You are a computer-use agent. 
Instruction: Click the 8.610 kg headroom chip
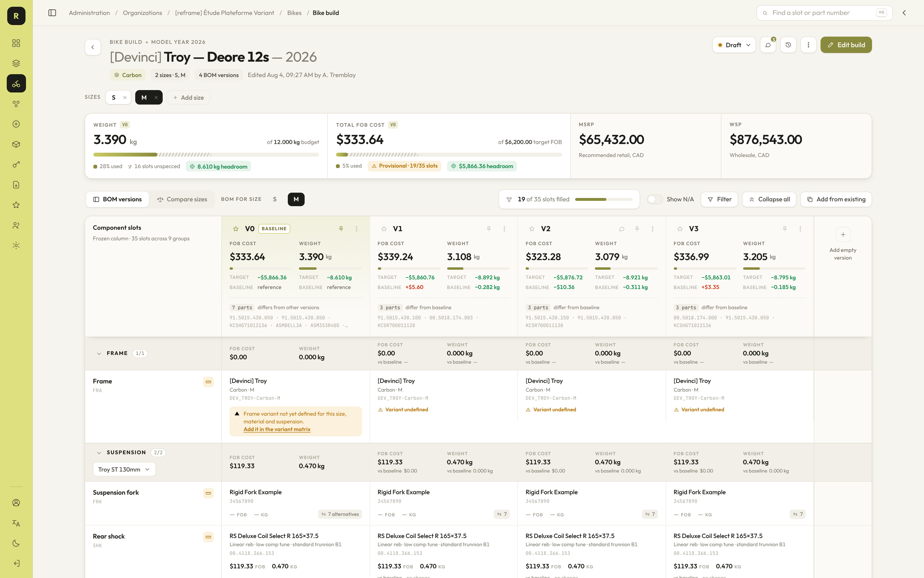[x=218, y=166]
